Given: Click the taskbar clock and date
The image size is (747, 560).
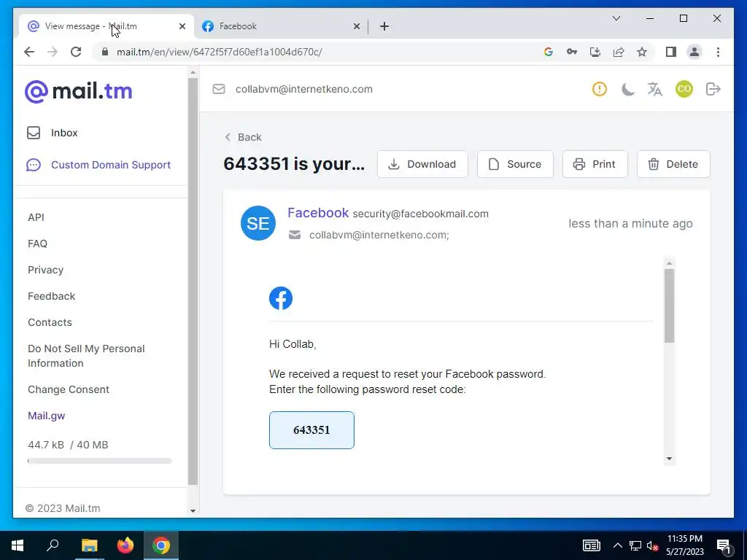Looking at the screenshot, I should coord(684,545).
